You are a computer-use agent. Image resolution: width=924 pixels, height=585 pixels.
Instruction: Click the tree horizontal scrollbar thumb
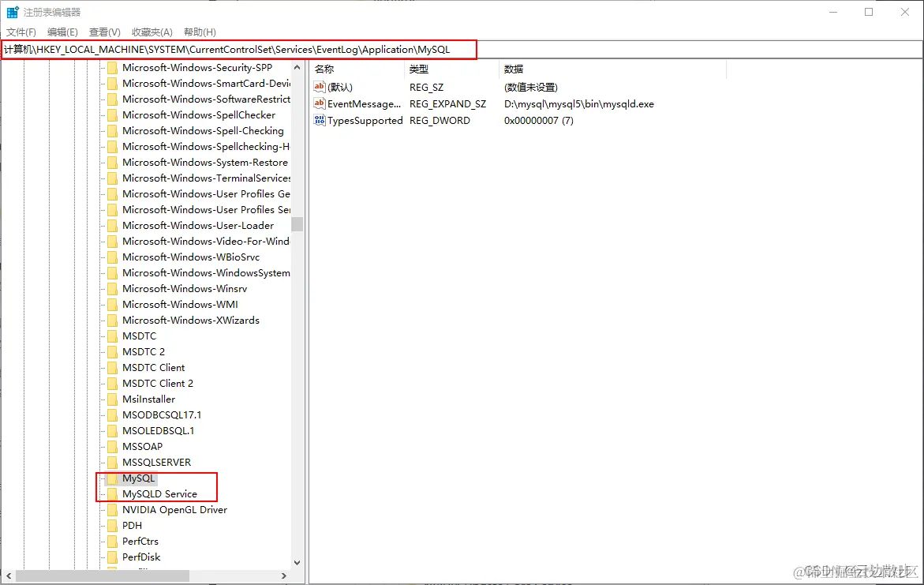103,576
